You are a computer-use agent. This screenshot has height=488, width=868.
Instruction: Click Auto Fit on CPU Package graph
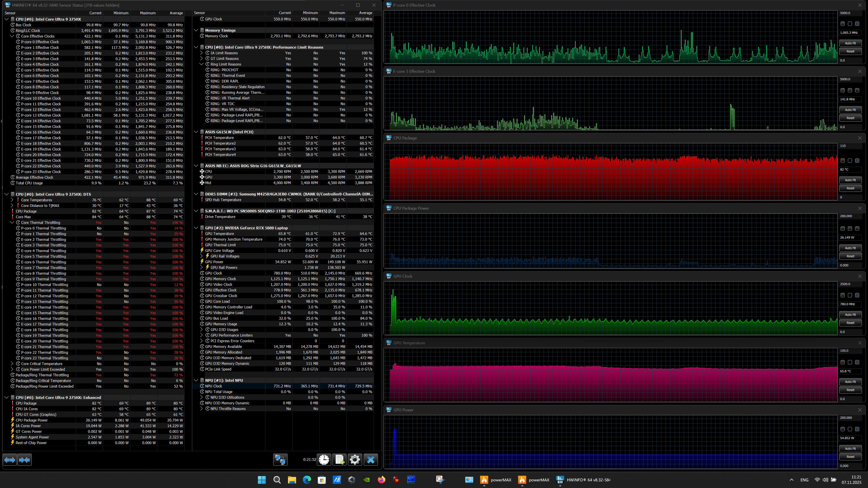pos(850,180)
